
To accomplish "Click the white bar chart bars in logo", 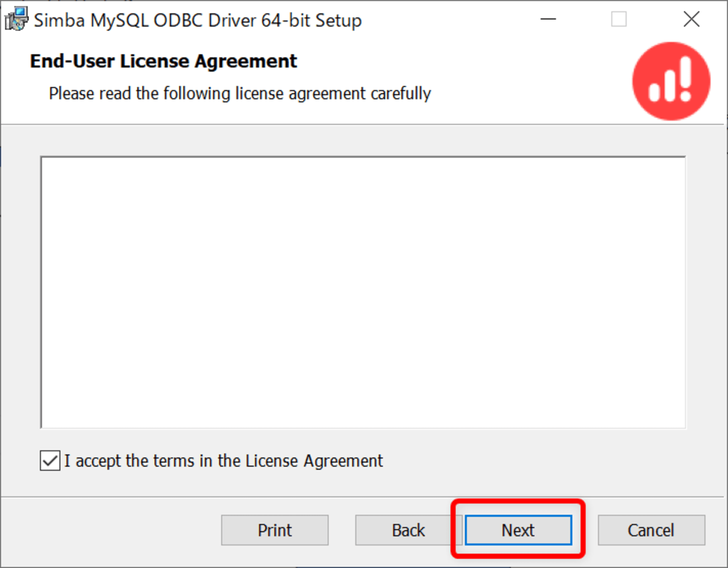I will click(662, 86).
